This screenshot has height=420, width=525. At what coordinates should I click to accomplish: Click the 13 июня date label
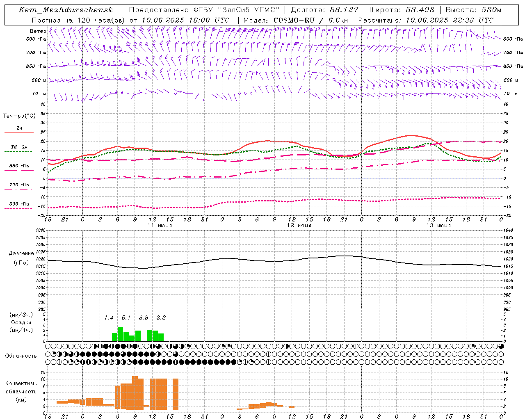tap(438, 226)
